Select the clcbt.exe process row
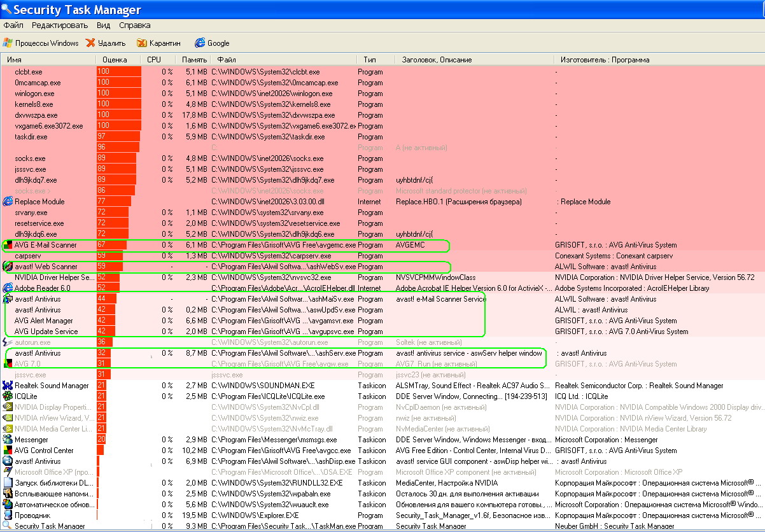This screenshot has width=765, height=532. [x=382, y=72]
